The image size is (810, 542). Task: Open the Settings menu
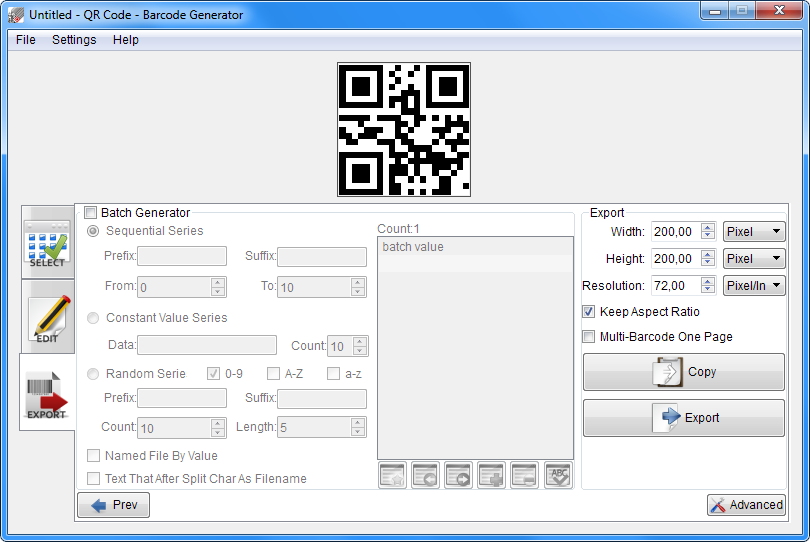[74, 40]
